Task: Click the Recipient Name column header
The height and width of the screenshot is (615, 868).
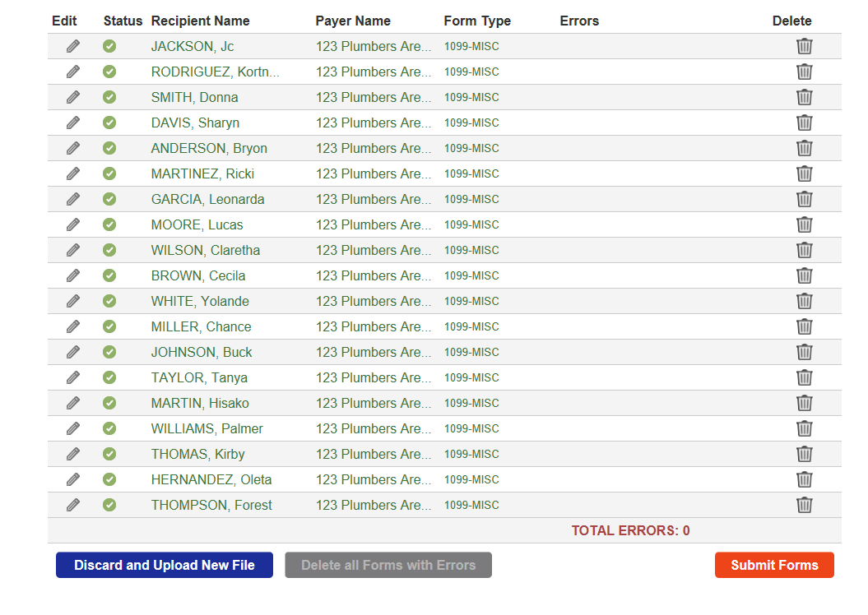Action: (201, 21)
